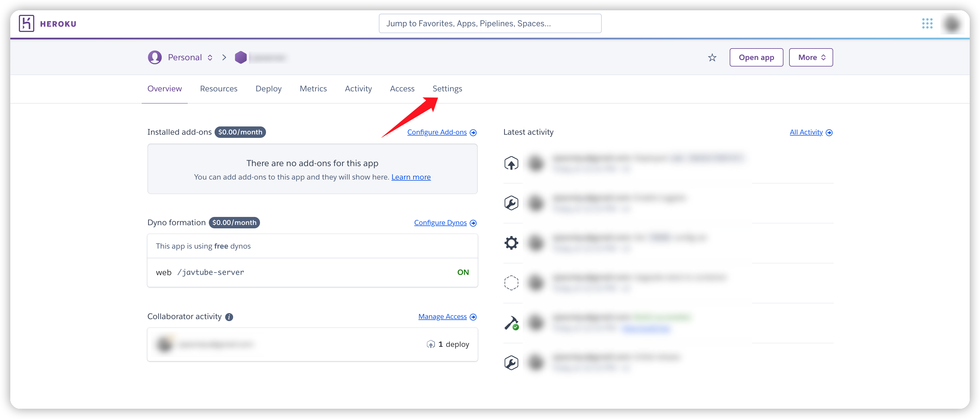Select the Settings tab
Viewport: 980px width, 419px height.
pyautogui.click(x=447, y=88)
